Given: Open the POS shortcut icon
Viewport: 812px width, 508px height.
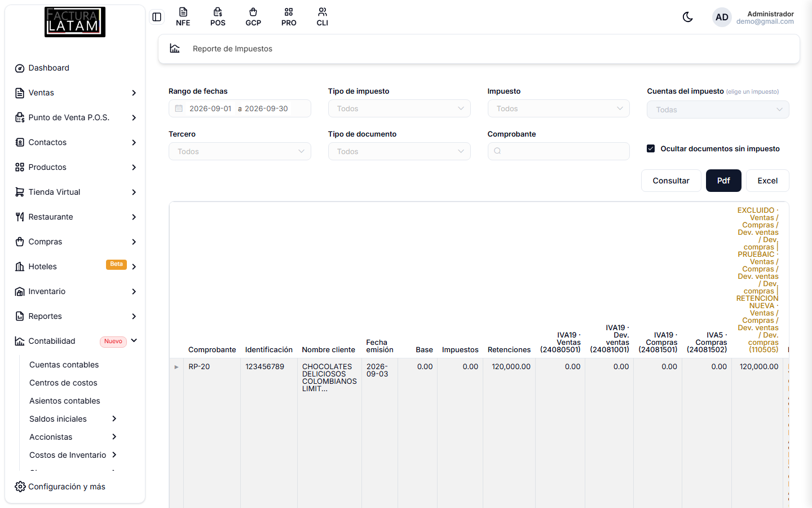Looking at the screenshot, I should tap(218, 17).
